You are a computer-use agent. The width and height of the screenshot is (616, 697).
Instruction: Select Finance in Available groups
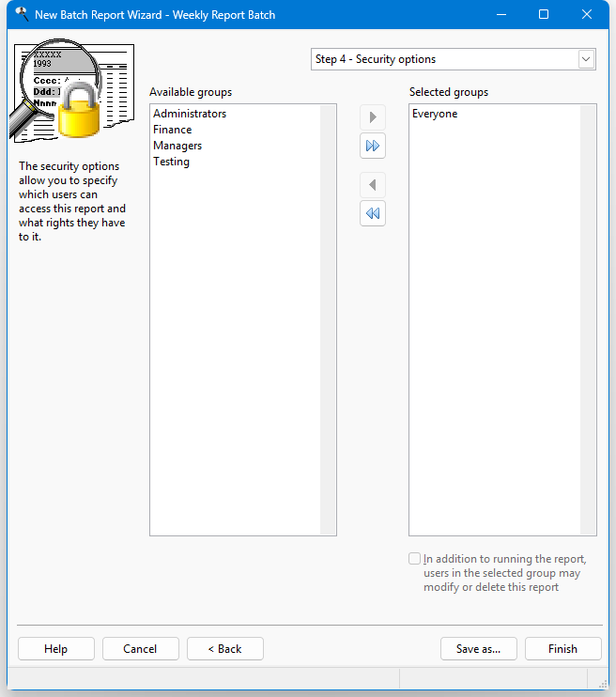pyautogui.click(x=173, y=130)
